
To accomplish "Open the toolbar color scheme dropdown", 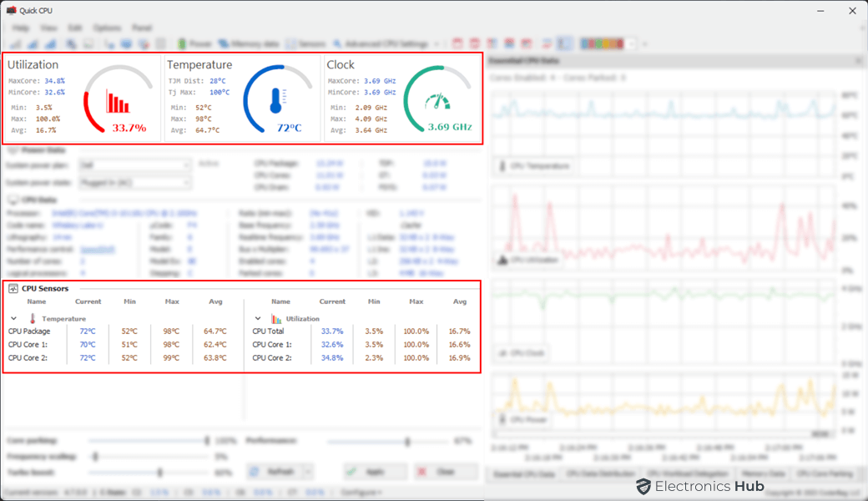I will pyautogui.click(x=632, y=43).
